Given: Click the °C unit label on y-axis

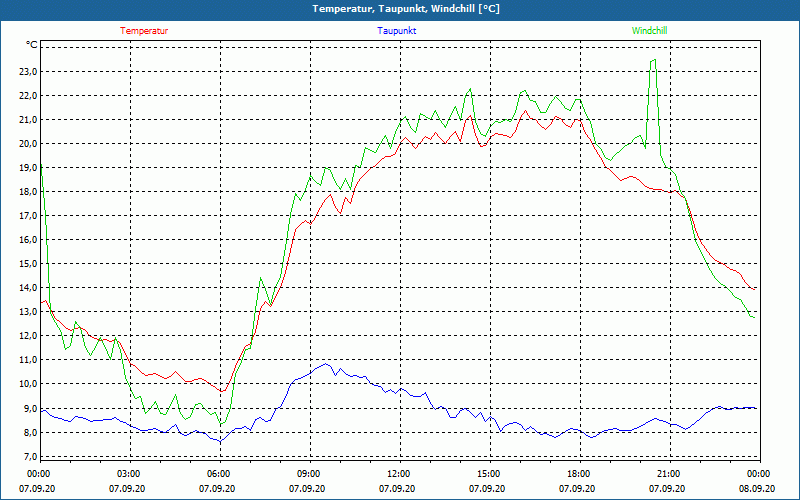Looking at the screenshot, I should click(32, 45).
